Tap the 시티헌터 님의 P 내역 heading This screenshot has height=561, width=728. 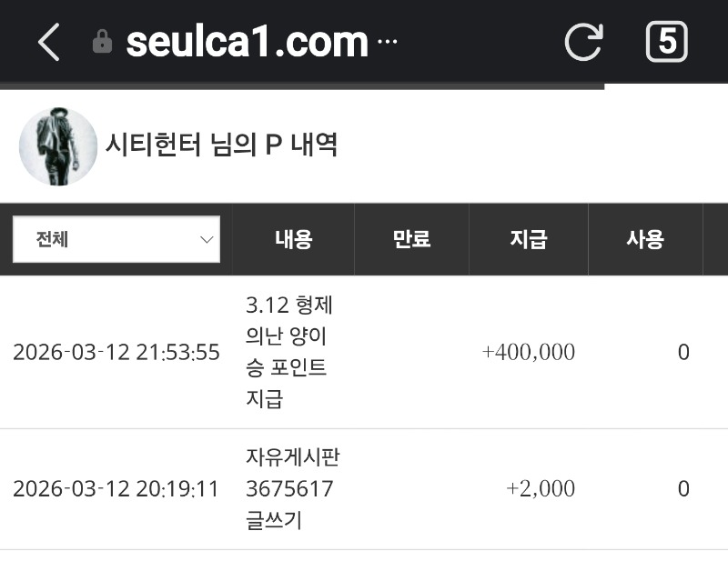(x=222, y=145)
